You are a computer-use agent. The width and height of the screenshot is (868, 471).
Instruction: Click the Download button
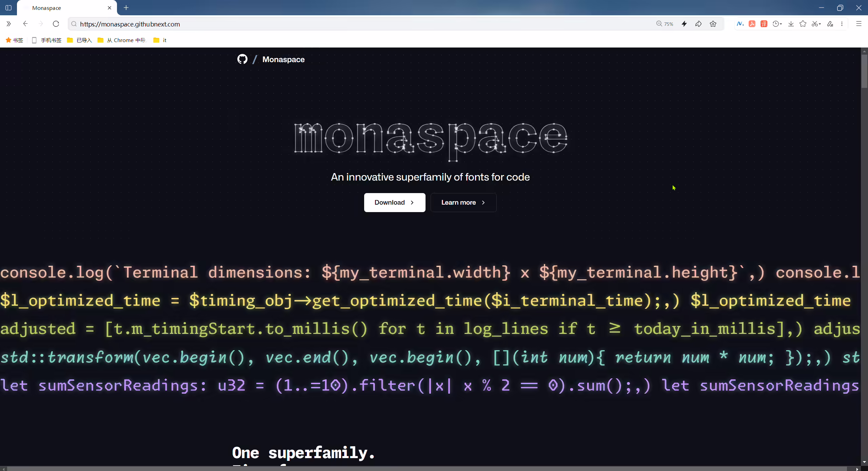395,203
